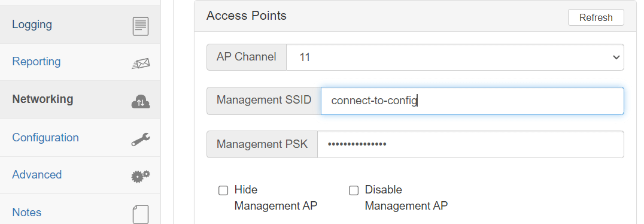The image size is (644, 224).
Task: Click the Networking cloud icon
Action: point(141,101)
